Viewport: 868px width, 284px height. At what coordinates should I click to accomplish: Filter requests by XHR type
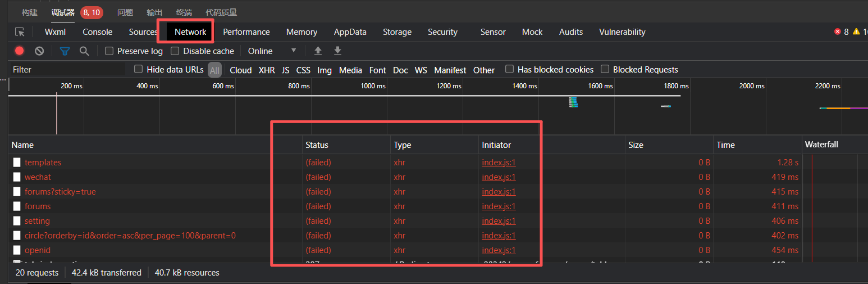pos(267,70)
